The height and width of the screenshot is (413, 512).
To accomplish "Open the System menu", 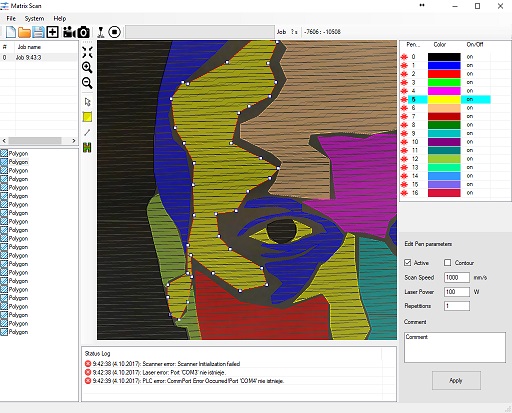I will (34, 18).
